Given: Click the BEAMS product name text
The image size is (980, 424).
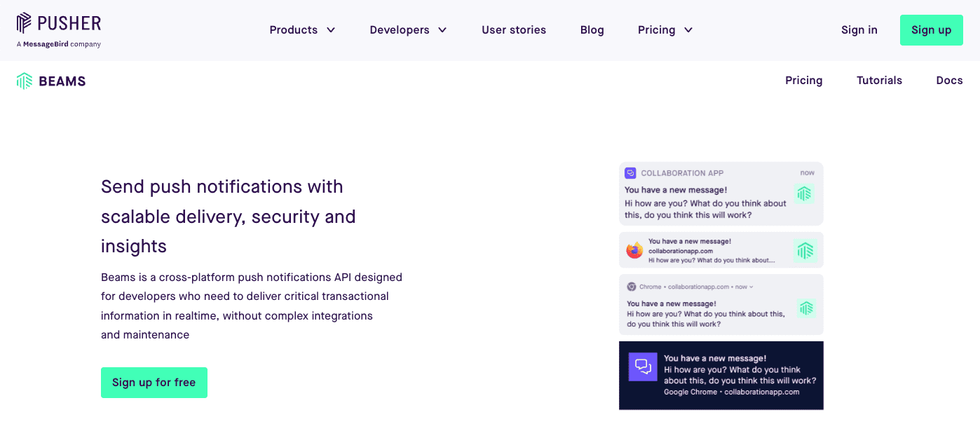Looking at the screenshot, I should pyautogui.click(x=62, y=81).
